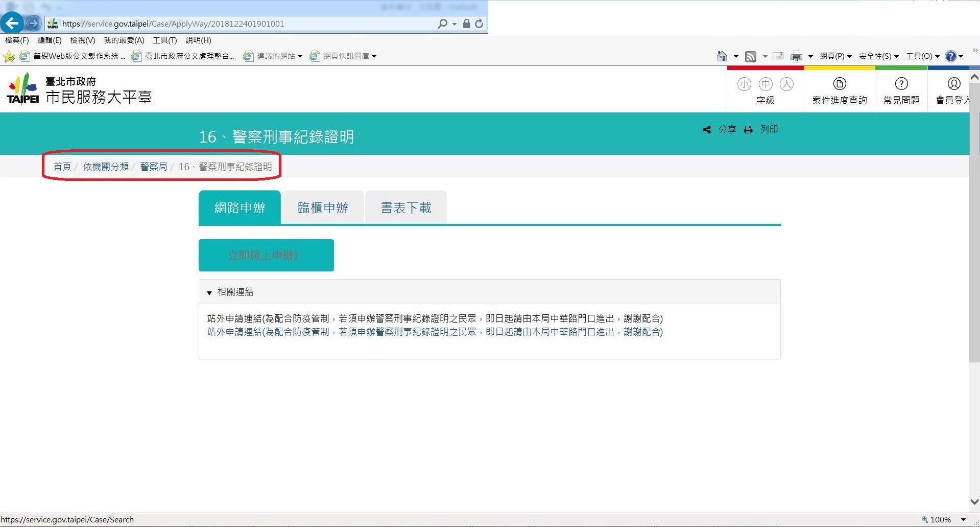Click the 檢視(V) menu
The height and width of the screenshot is (527, 980).
[x=82, y=40]
